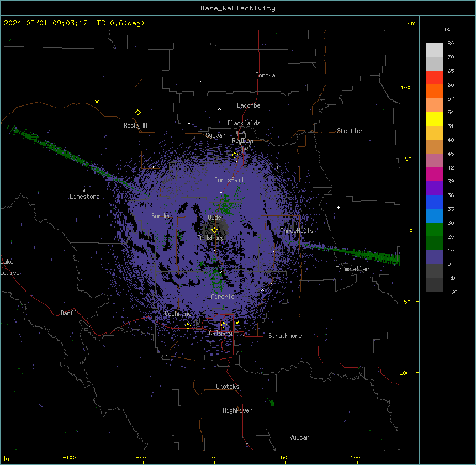Click the Lake Louise label
This screenshot has width=476, height=465.
point(10,267)
